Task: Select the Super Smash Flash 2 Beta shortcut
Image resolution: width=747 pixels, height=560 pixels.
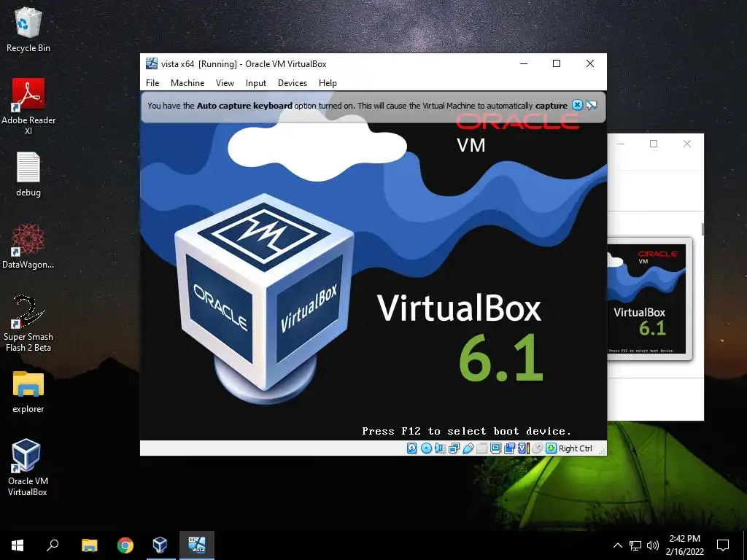Action: (28, 323)
